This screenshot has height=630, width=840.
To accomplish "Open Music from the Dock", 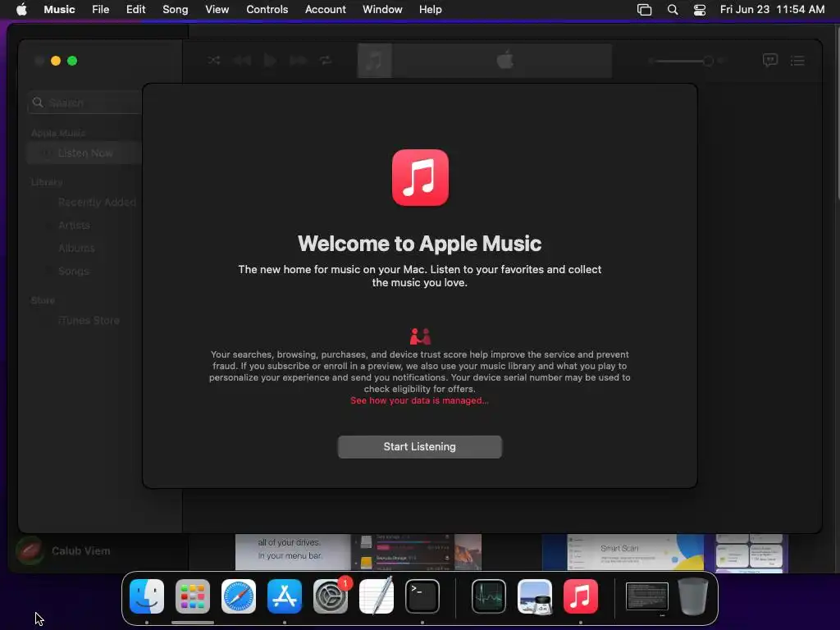I will (x=581, y=596).
